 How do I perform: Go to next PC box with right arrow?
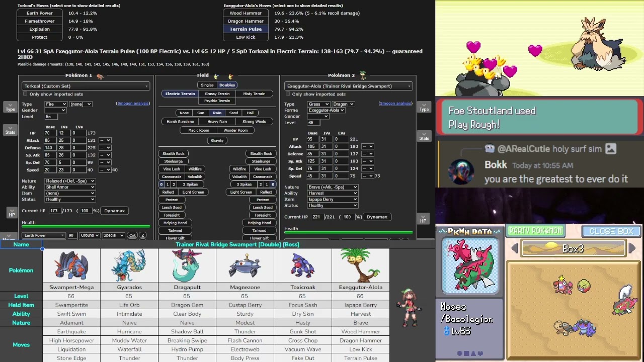(632, 248)
